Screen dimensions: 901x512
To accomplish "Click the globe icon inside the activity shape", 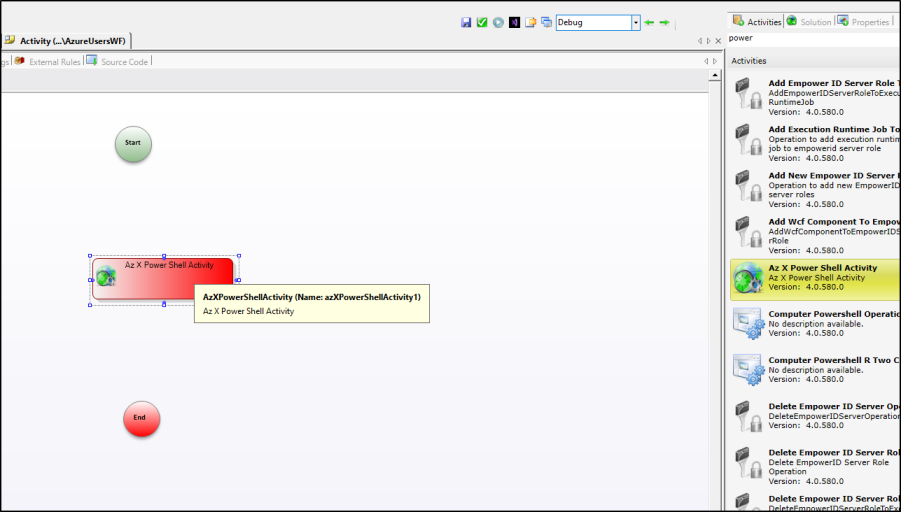I will [106, 276].
